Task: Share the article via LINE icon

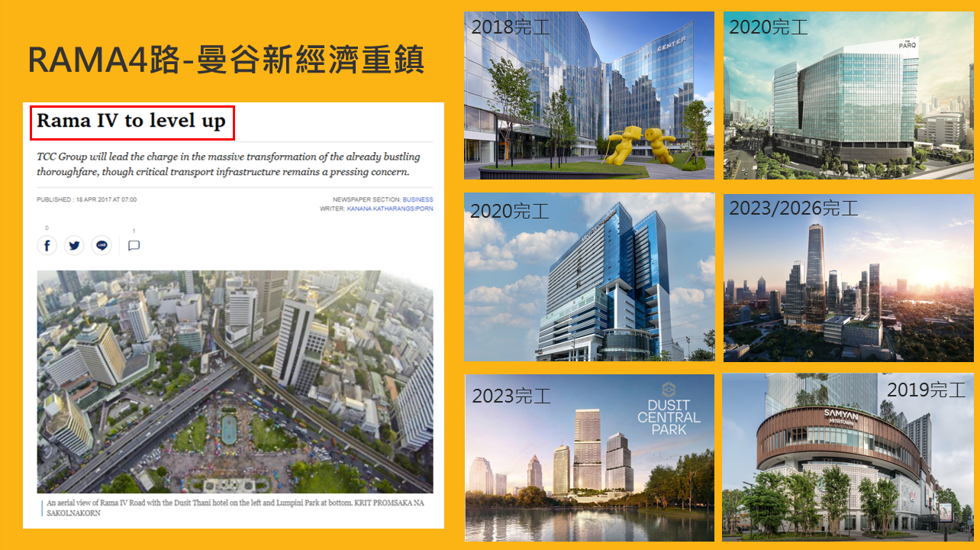Action: [x=102, y=245]
